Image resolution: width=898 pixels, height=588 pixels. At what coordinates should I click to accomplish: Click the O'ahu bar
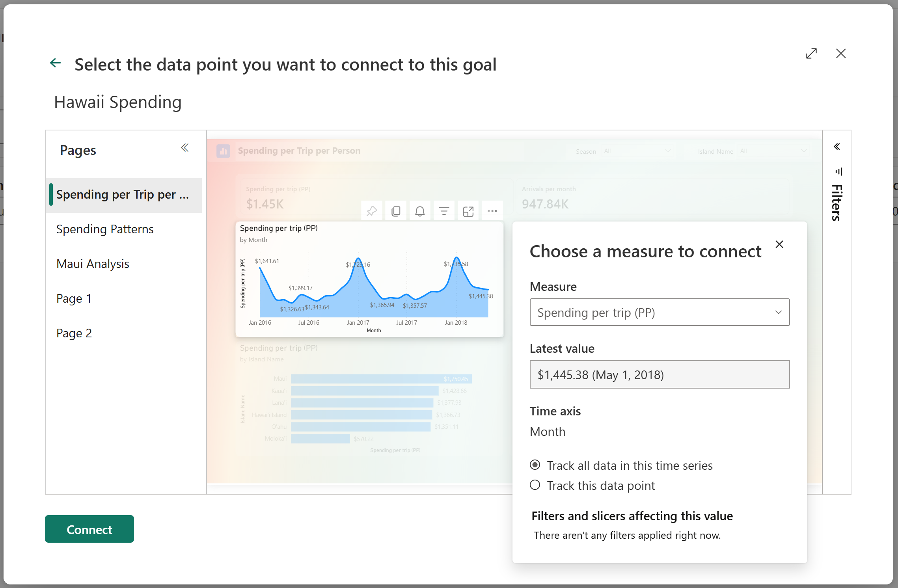point(361,427)
